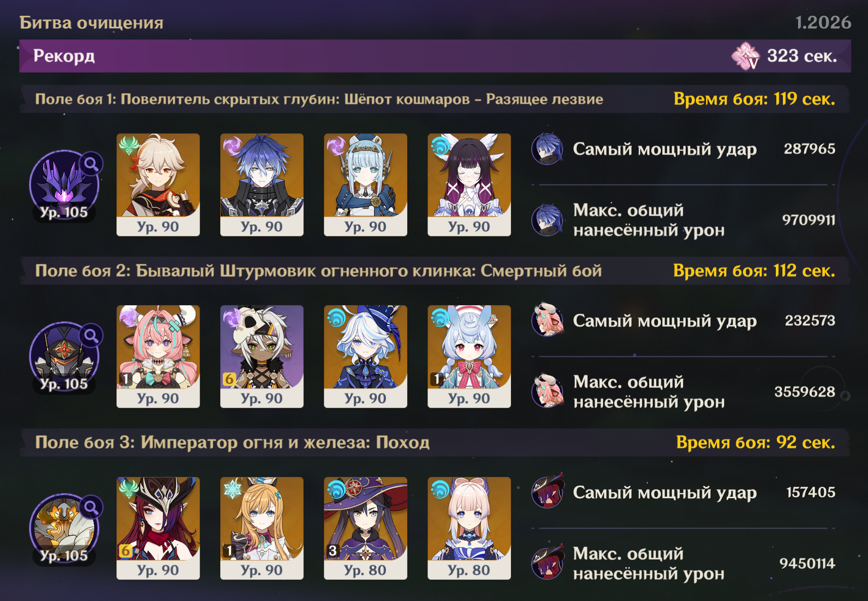The image size is (868, 601).
Task: Open the blue top-hat Hydro character card
Action: pyautogui.click(x=366, y=356)
